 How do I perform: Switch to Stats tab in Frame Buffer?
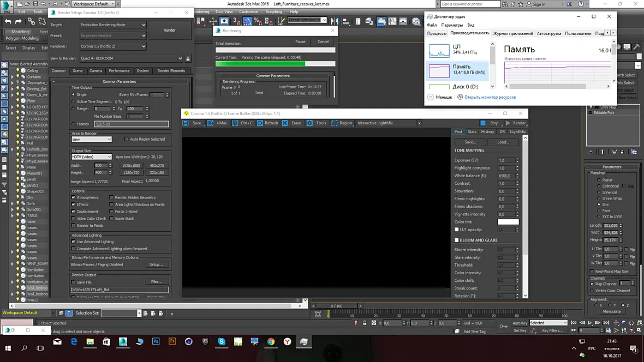(x=472, y=132)
